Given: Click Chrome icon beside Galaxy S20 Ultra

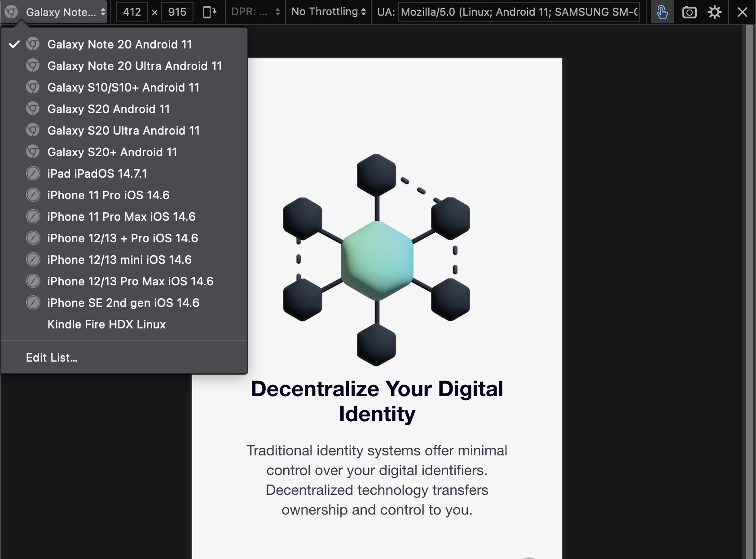Looking at the screenshot, I should (33, 131).
